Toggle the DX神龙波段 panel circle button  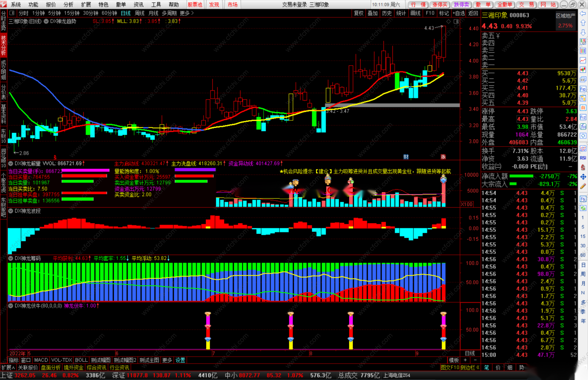click(11, 211)
